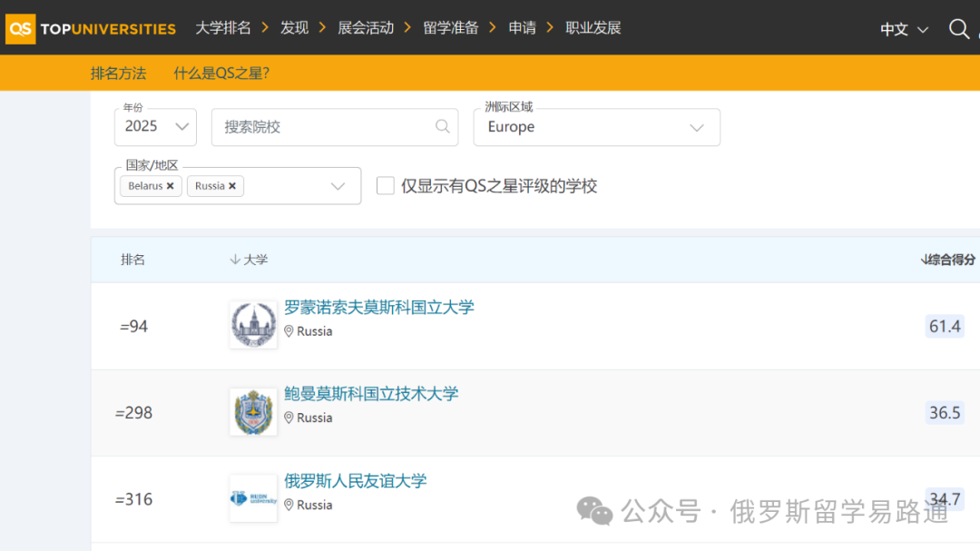The height and width of the screenshot is (551, 980).
Task: Open the 职业发展 menu
Action: click(x=593, y=28)
